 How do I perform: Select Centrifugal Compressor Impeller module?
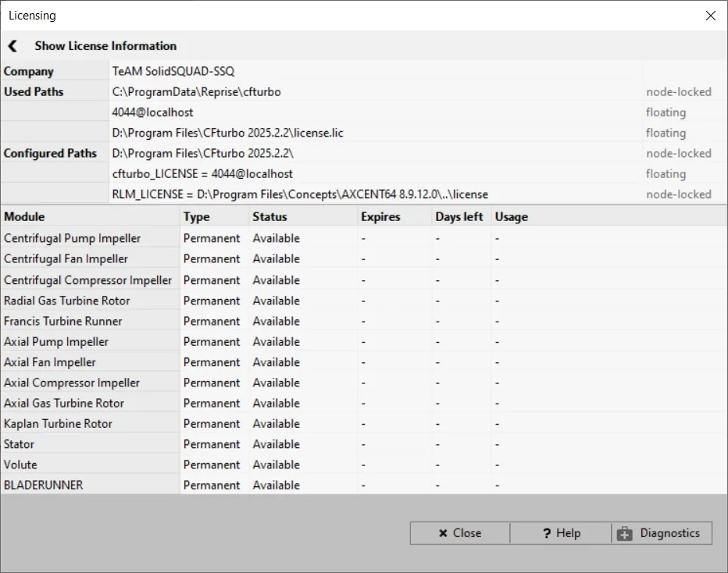(x=364, y=279)
